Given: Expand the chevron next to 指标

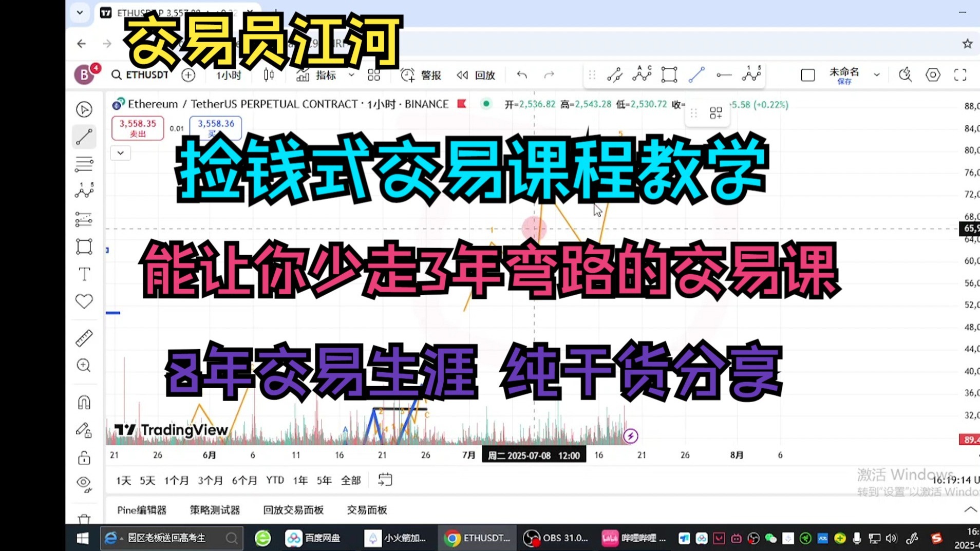Looking at the screenshot, I should 351,75.
